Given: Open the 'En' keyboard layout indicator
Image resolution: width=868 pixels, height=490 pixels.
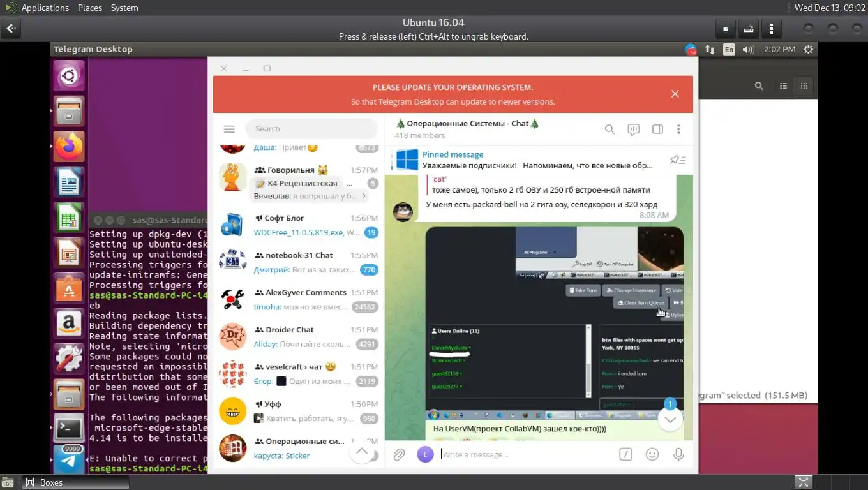Looking at the screenshot, I should pyautogui.click(x=729, y=49).
